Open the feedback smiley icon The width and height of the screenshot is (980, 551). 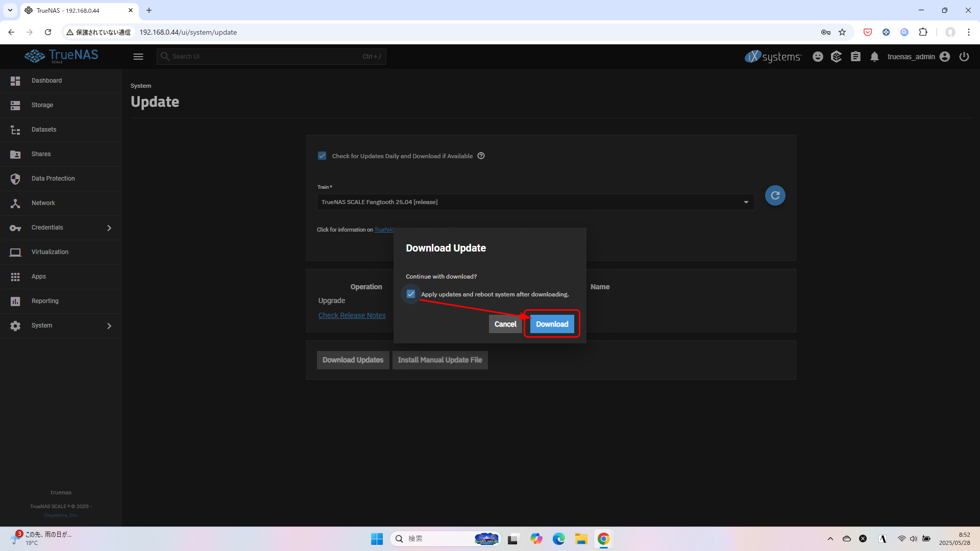click(x=818, y=57)
